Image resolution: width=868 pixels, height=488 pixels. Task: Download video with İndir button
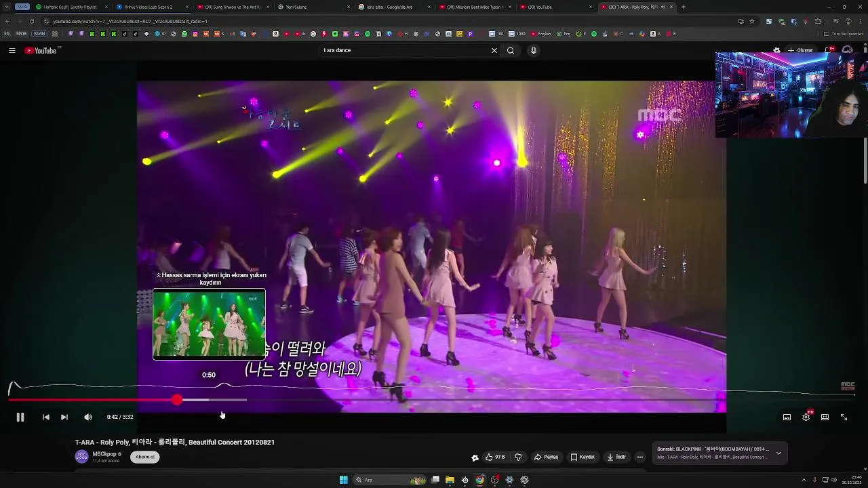click(616, 457)
